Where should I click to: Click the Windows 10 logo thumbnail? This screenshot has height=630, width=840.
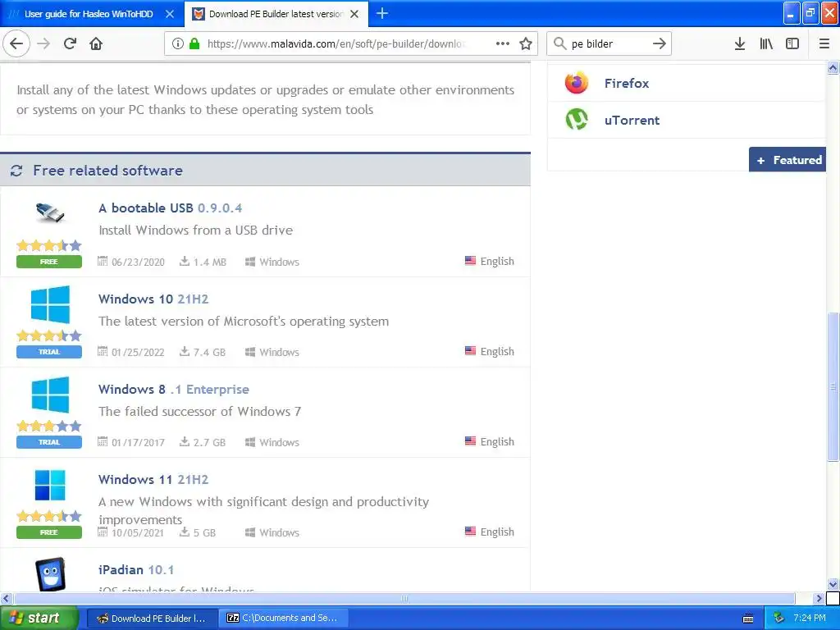[50, 304]
